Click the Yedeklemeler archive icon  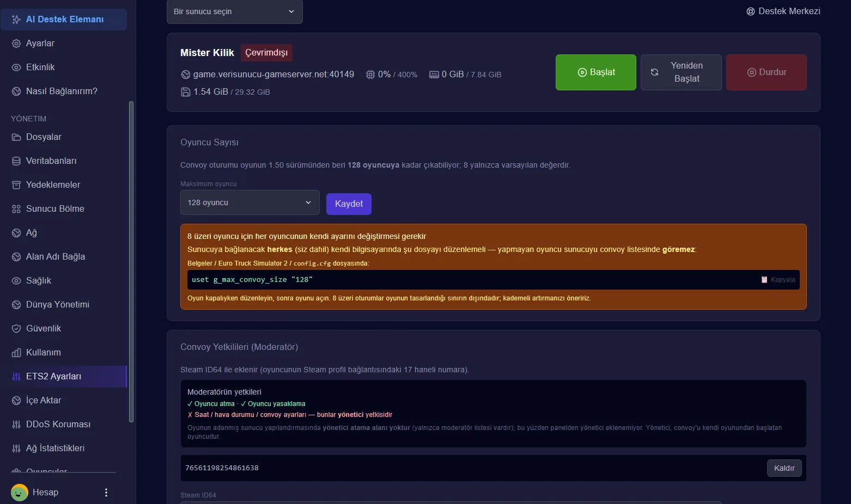coord(16,185)
